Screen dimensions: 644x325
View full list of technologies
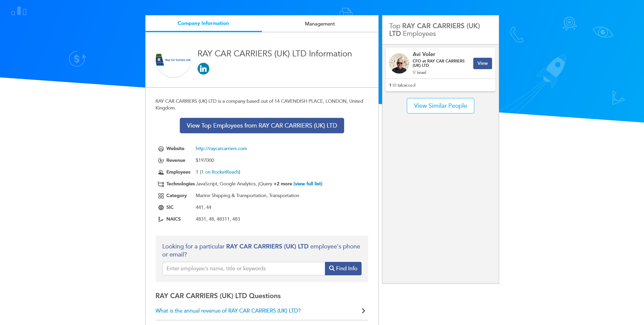click(x=308, y=184)
